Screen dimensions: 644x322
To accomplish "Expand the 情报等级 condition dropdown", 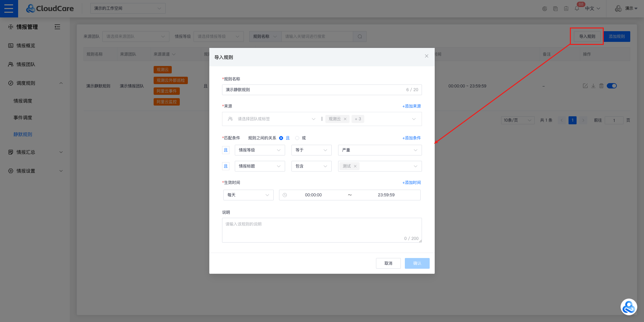I will click(260, 150).
